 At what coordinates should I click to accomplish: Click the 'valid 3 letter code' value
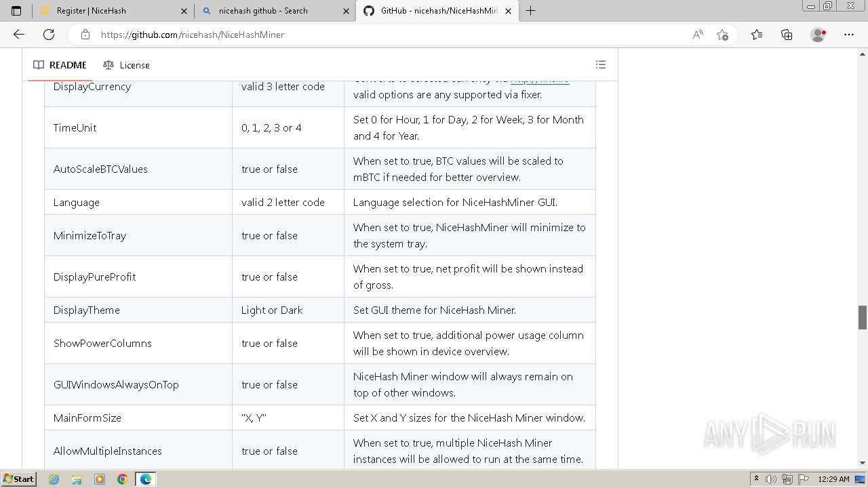coord(283,86)
